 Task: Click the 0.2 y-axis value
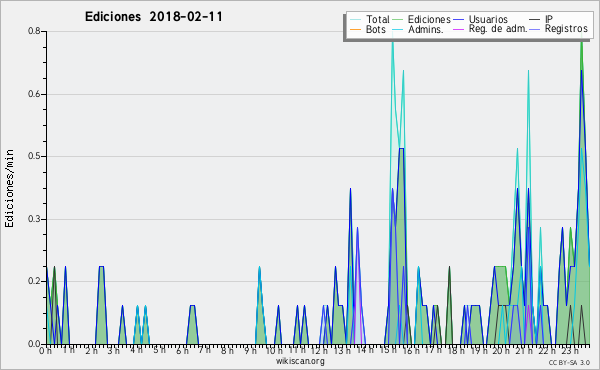[34, 281]
